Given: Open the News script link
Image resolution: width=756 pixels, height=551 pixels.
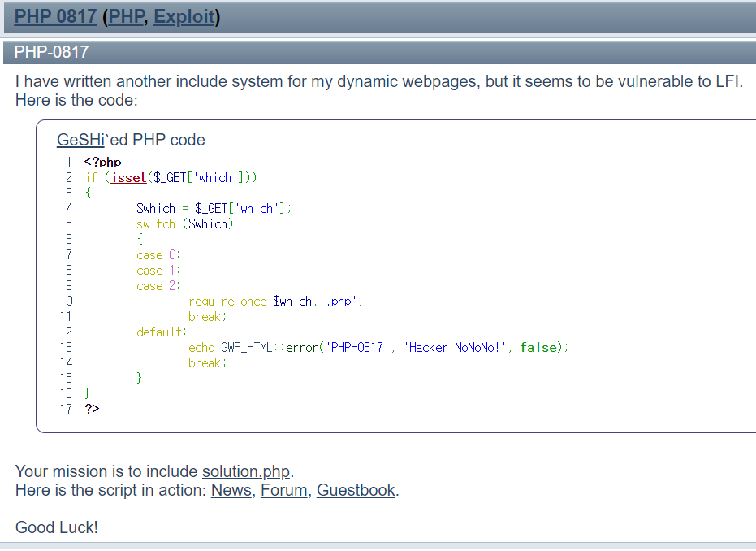Looking at the screenshot, I should tap(231, 490).
